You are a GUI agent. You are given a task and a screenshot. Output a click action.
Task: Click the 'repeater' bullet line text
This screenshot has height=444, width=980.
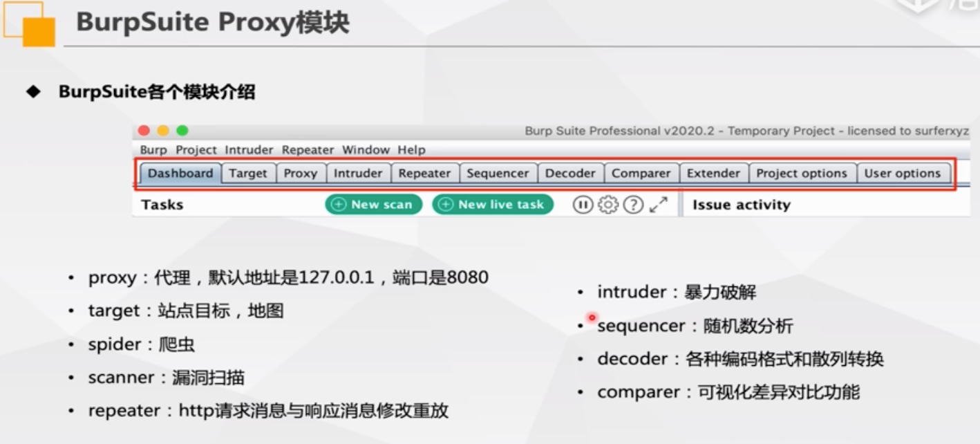pyautogui.click(x=268, y=410)
